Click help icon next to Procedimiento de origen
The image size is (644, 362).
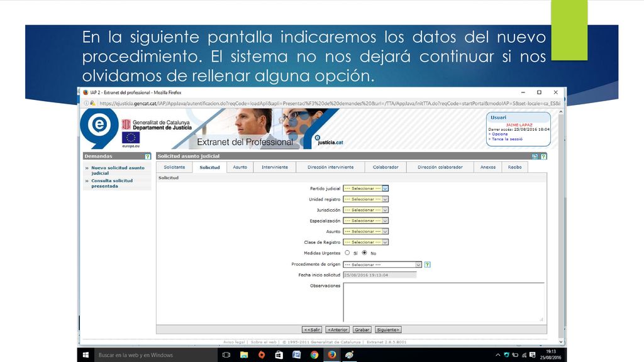click(x=427, y=265)
